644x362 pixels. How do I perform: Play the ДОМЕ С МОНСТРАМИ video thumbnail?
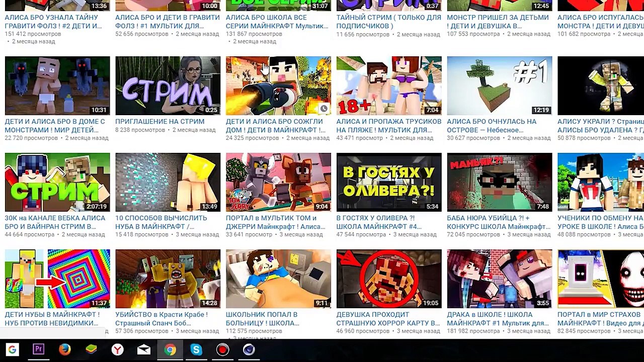[57, 85]
